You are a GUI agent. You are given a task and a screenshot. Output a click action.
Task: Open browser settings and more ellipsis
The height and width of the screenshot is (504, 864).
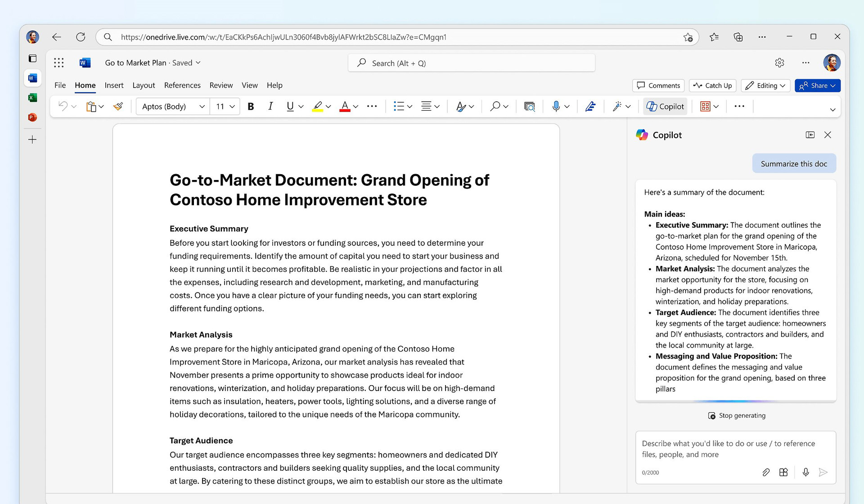tap(762, 37)
